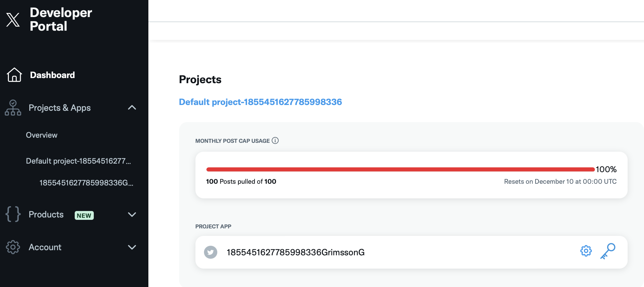
Task: Click the Projects & Apps hierarchy icon
Action: (x=13, y=108)
